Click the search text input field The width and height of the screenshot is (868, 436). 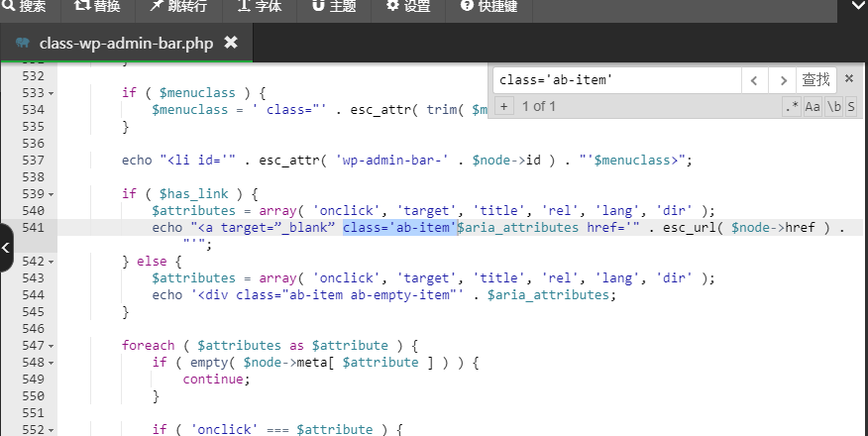click(x=616, y=80)
